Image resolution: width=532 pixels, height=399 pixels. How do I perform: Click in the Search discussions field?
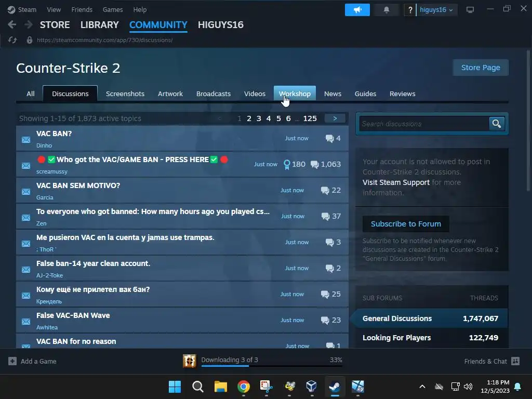point(424,124)
